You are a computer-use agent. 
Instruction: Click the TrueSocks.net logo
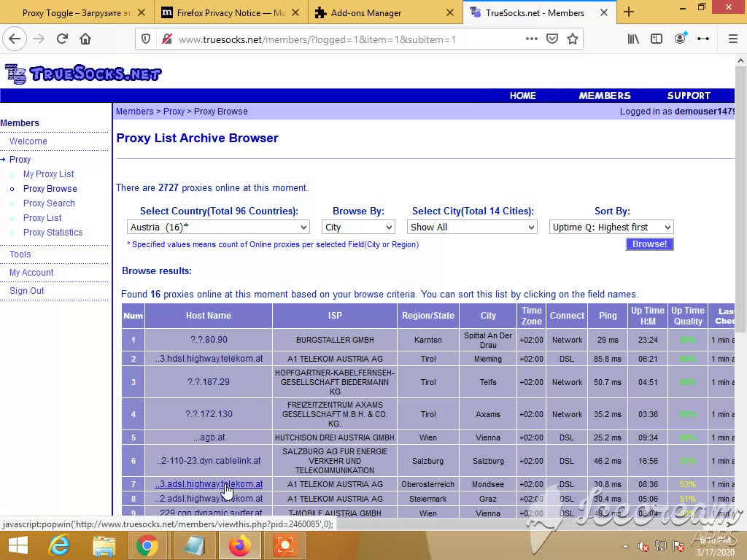[83, 74]
